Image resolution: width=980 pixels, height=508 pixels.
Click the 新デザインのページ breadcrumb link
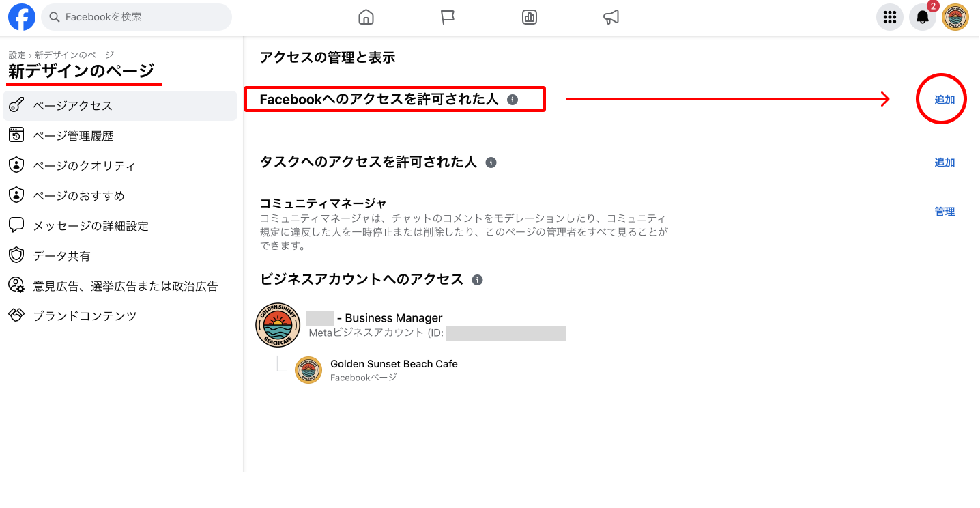click(x=74, y=55)
